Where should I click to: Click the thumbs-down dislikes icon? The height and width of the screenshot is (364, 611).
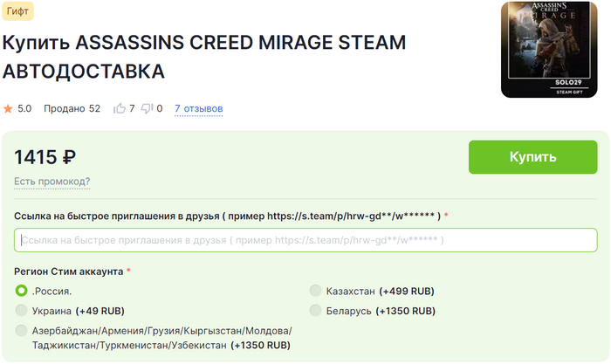click(x=147, y=109)
